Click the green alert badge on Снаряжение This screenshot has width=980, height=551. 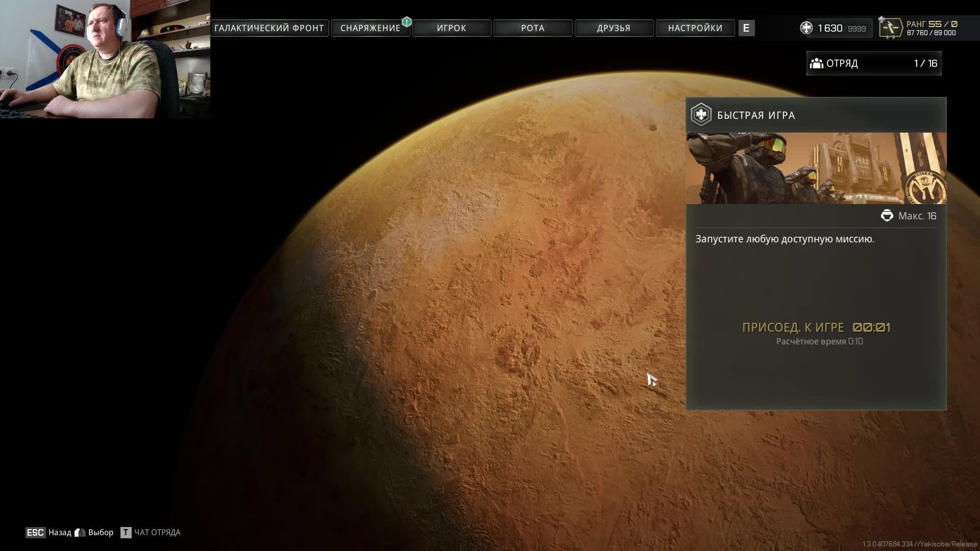[406, 21]
